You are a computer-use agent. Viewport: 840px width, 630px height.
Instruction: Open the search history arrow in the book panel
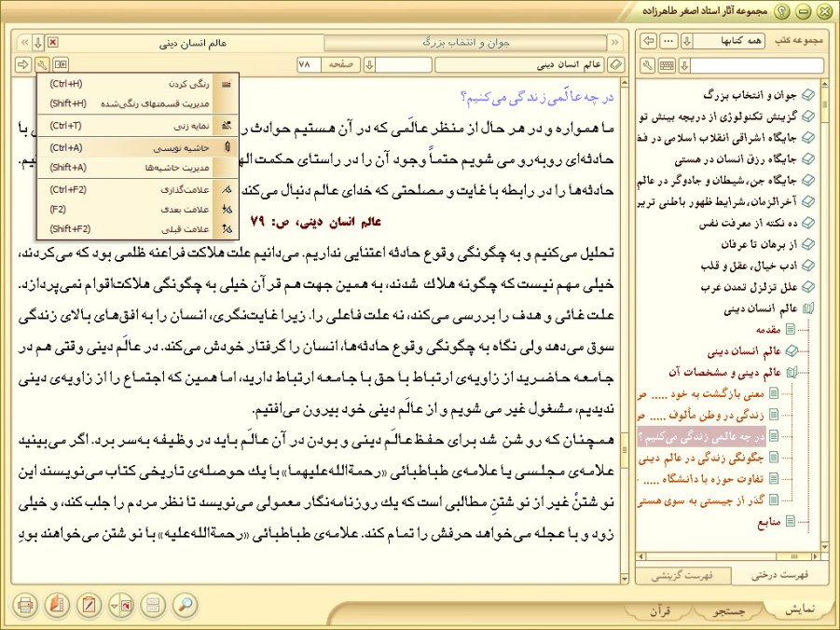coord(684,66)
